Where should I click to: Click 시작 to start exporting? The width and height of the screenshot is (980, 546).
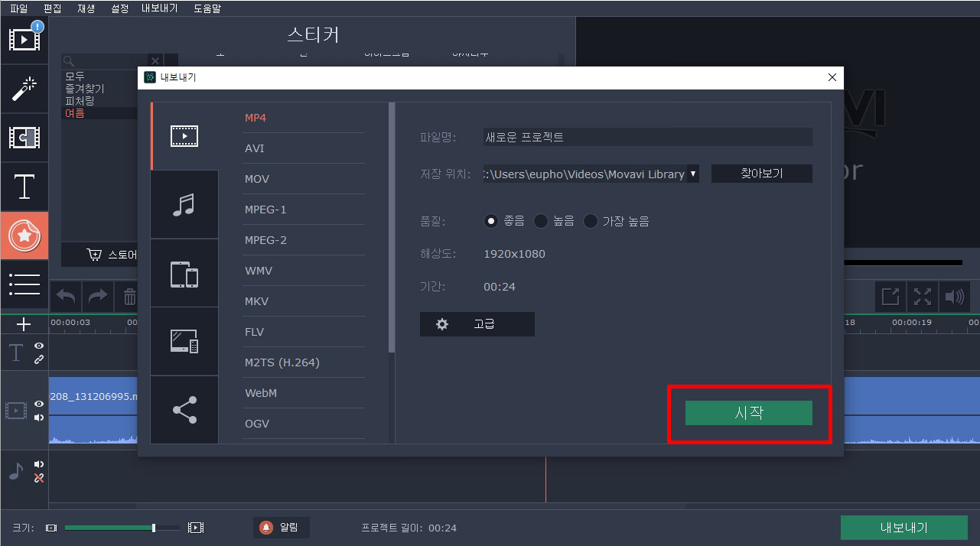(x=747, y=412)
